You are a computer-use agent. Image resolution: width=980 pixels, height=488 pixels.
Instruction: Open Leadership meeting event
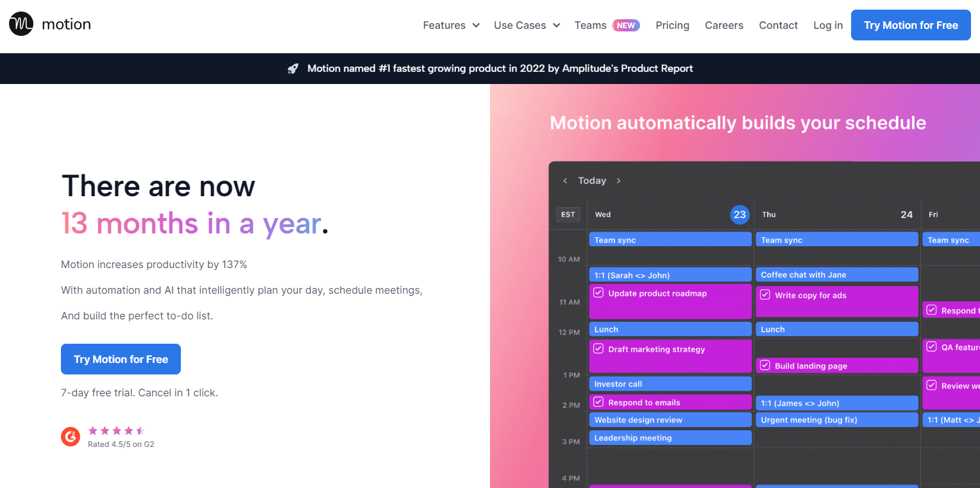pyautogui.click(x=670, y=438)
